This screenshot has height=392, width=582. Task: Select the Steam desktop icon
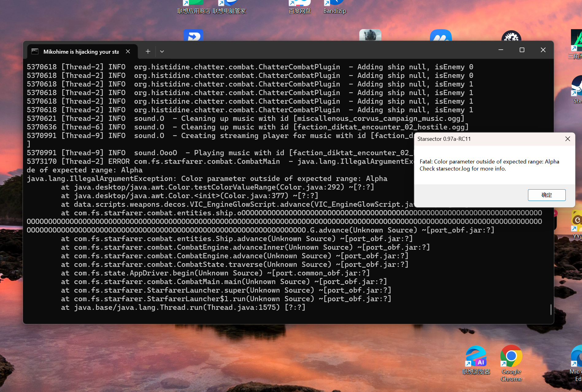(577, 87)
